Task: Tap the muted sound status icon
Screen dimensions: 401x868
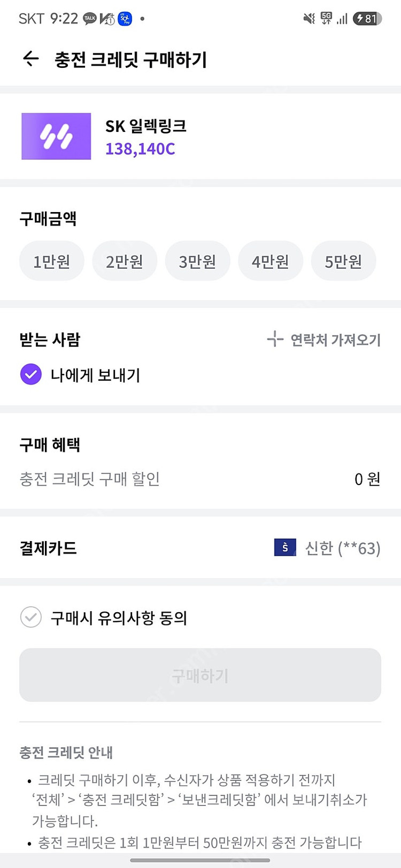Action: coord(309,19)
